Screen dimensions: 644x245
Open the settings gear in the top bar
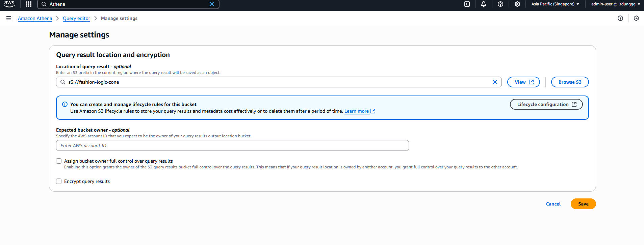517,4
